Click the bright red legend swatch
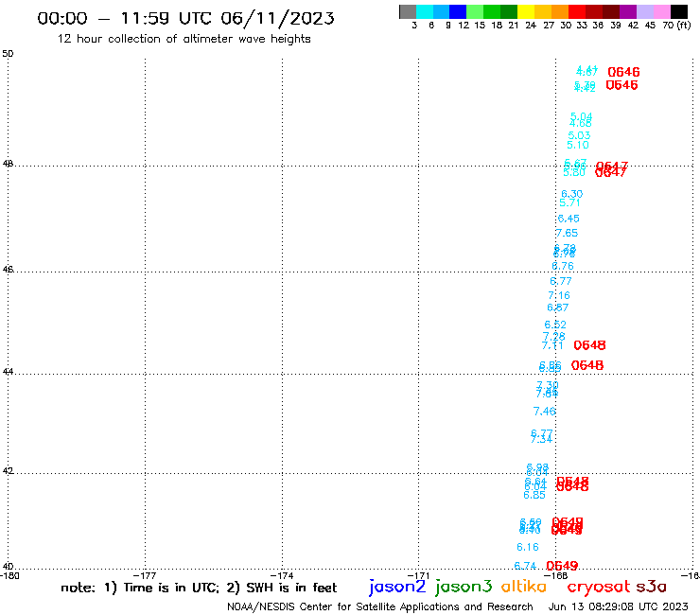Screen dimensions: 700x615 click(577, 11)
